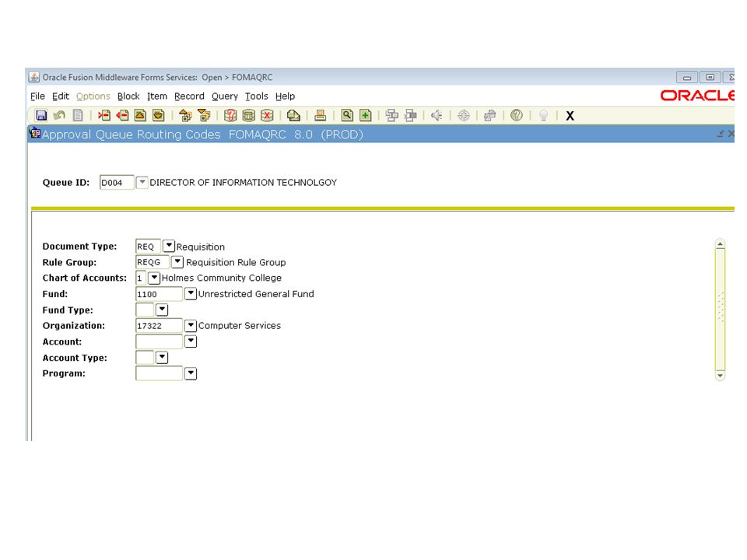
Task: Click the Print icon in toolbar
Action: click(320, 115)
